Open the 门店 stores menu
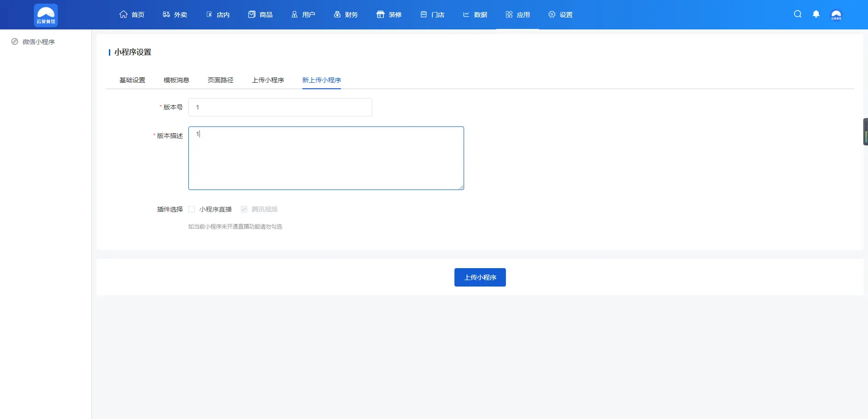Image resolution: width=868 pixels, height=419 pixels. coord(432,15)
